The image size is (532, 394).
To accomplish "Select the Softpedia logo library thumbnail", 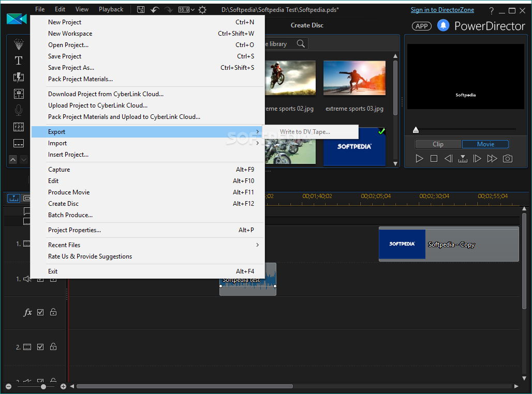I will pos(354,146).
